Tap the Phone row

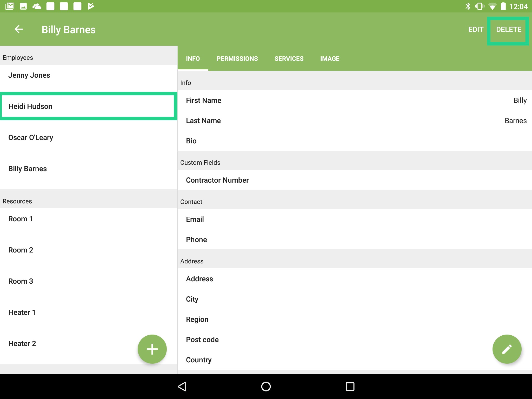tap(355, 240)
